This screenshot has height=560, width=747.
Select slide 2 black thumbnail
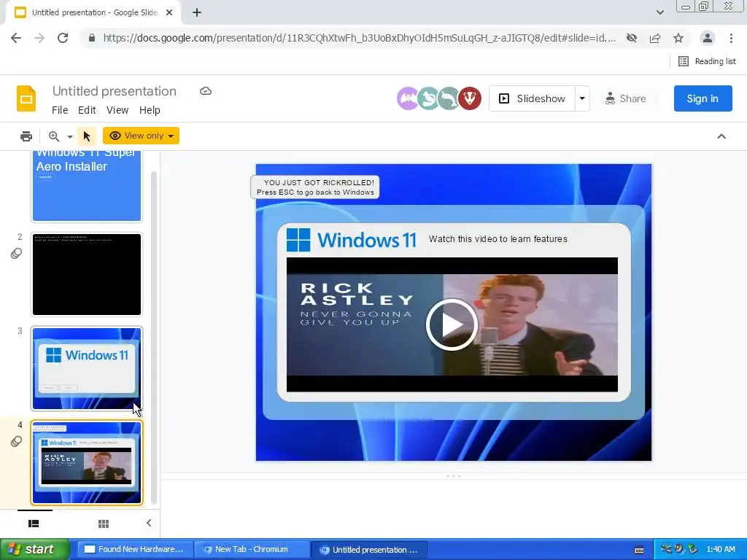[87, 274]
